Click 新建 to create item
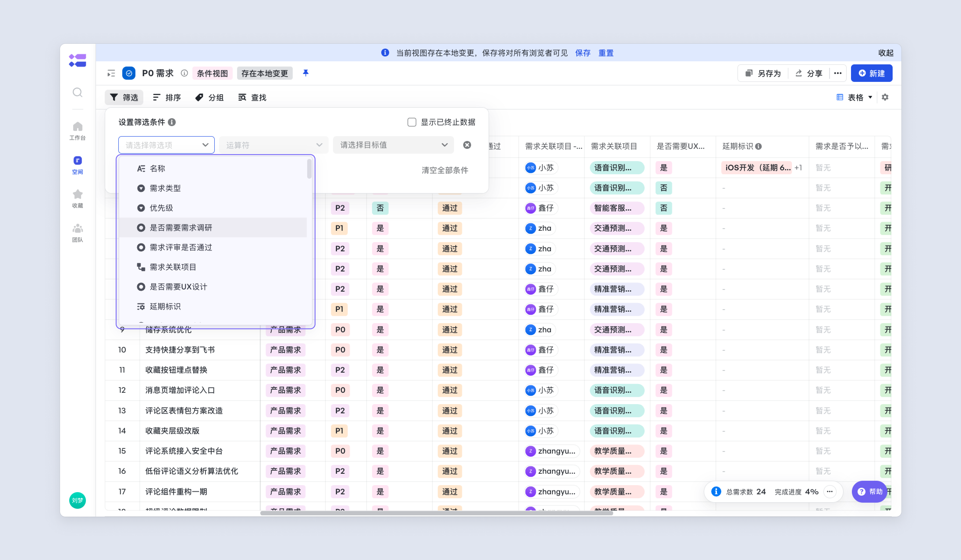Image resolution: width=961 pixels, height=560 pixels. tap(871, 73)
